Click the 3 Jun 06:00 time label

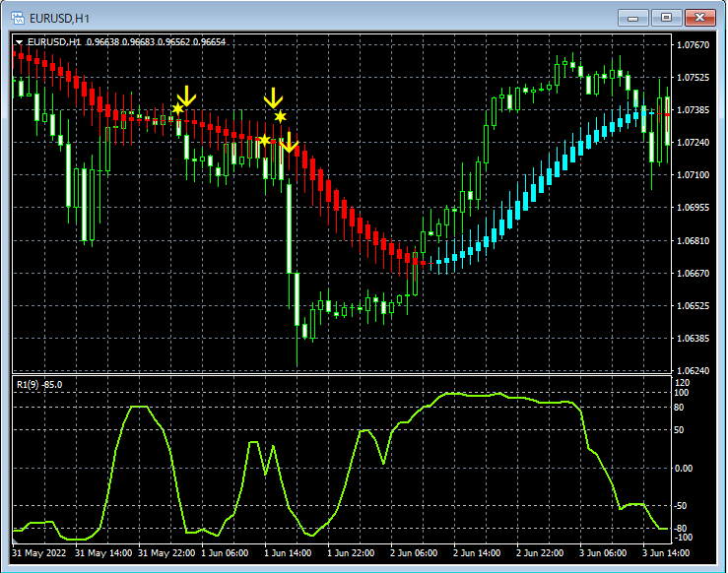pyautogui.click(x=603, y=553)
